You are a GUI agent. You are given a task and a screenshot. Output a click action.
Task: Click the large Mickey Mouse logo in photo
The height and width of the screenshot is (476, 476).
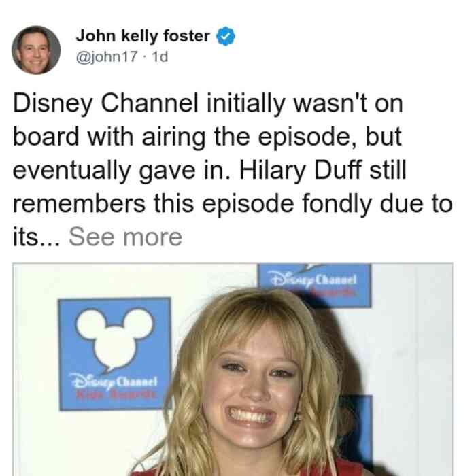click(115, 354)
